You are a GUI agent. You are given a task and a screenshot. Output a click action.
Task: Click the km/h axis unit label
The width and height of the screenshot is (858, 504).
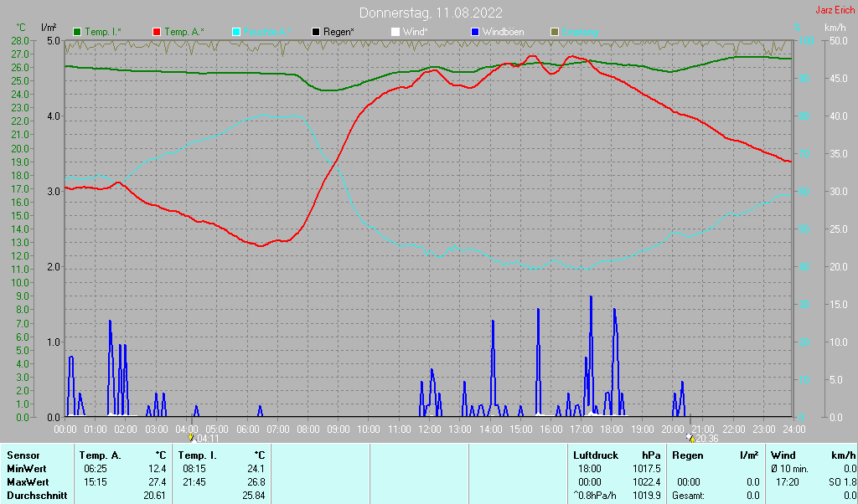[x=835, y=28]
